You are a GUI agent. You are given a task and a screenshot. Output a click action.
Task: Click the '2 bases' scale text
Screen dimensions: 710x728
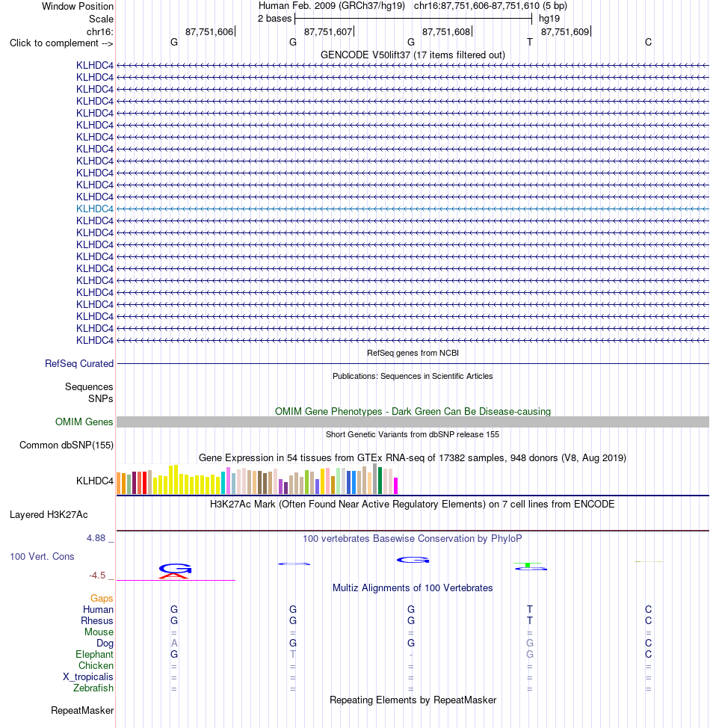point(274,19)
